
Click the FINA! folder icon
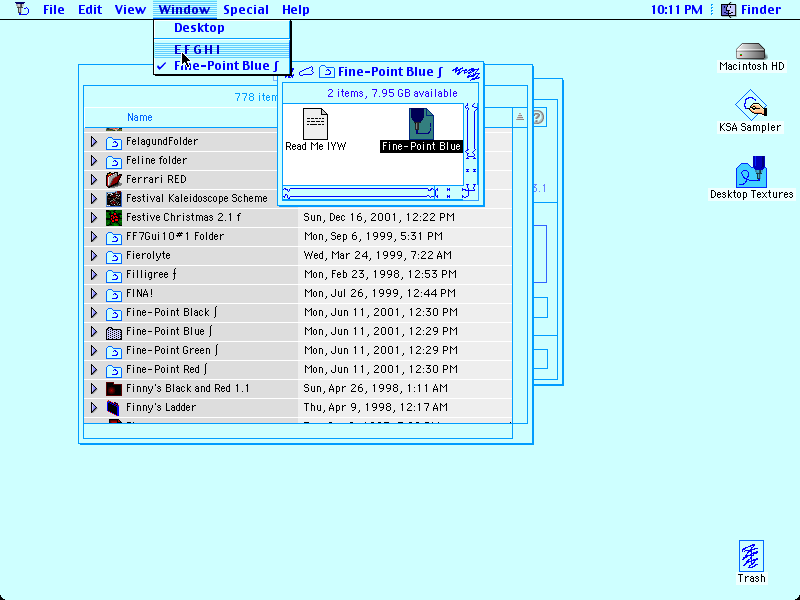(x=114, y=294)
